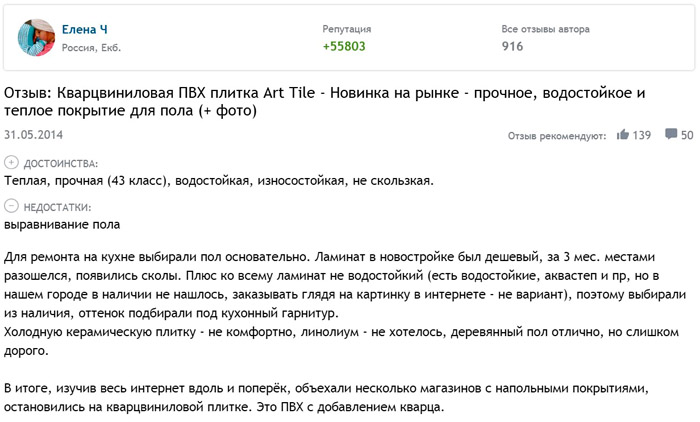The height and width of the screenshot is (422, 700).
Task: Click the thumbs-up recommend icon
Action: (x=623, y=134)
